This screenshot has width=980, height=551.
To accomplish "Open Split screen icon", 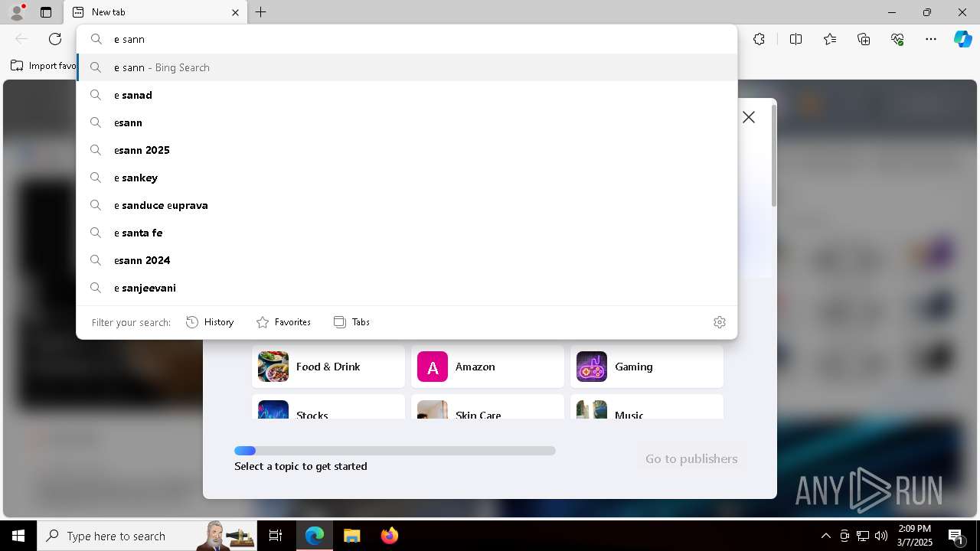I will 795,39.
